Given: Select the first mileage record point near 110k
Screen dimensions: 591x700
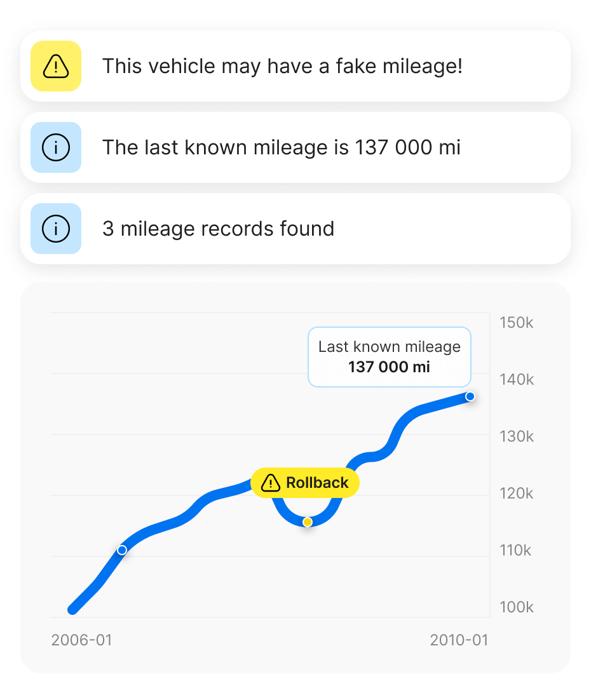Looking at the screenshot, I should pyautogui.click(x=122, y=550).
